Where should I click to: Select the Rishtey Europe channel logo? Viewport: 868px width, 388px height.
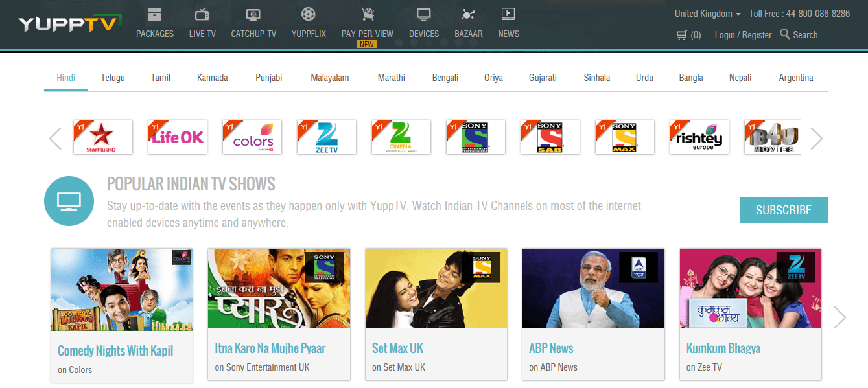pyautogui.click(x=699, y=137)
